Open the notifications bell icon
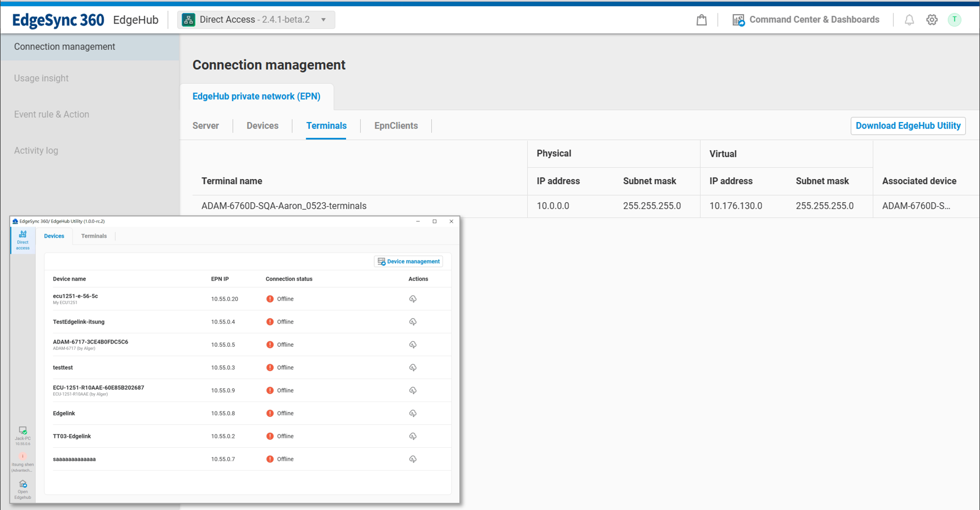This screenshot has width=980, height=510. pyautogui.click(x=909, y=20)
